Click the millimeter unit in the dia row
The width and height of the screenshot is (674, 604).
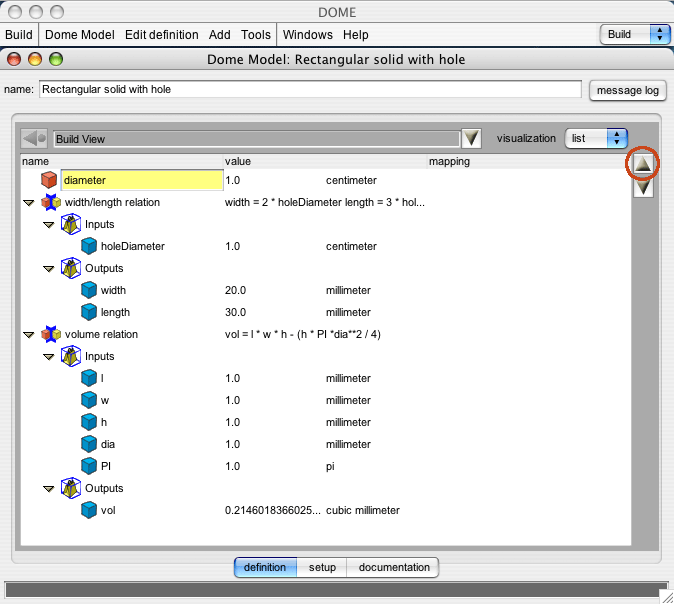click(348, 444)
